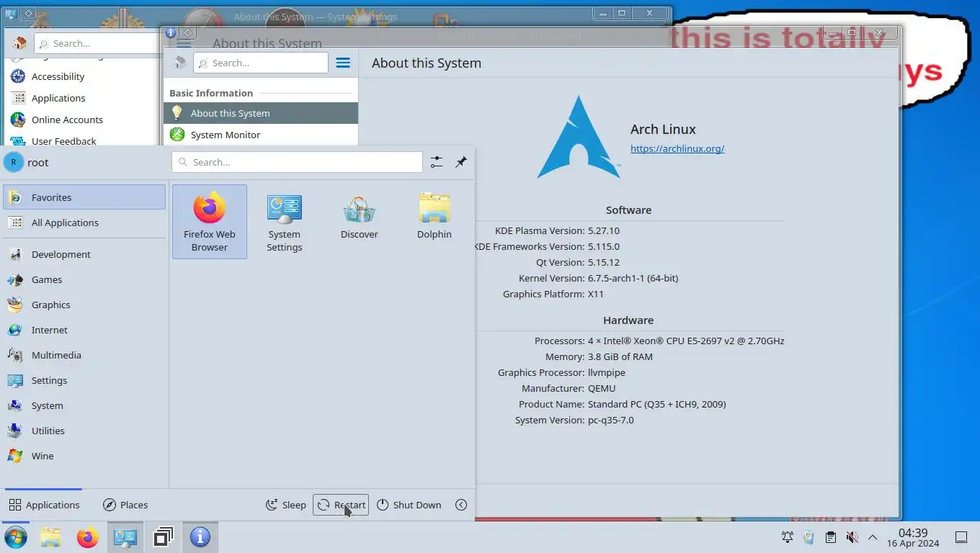Open the hamburger menu in Info Center sidebar

(x=343, y=63)
